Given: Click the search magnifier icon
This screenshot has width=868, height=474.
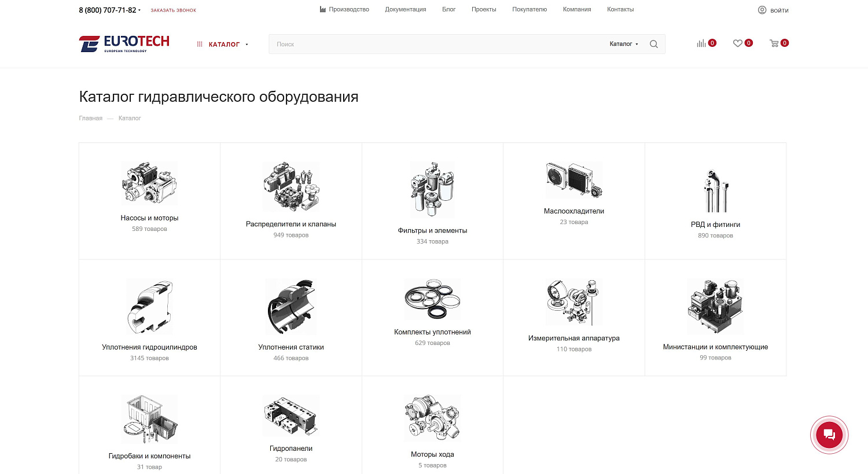Looking at the screenshot, I should click(x=653, y=44).
